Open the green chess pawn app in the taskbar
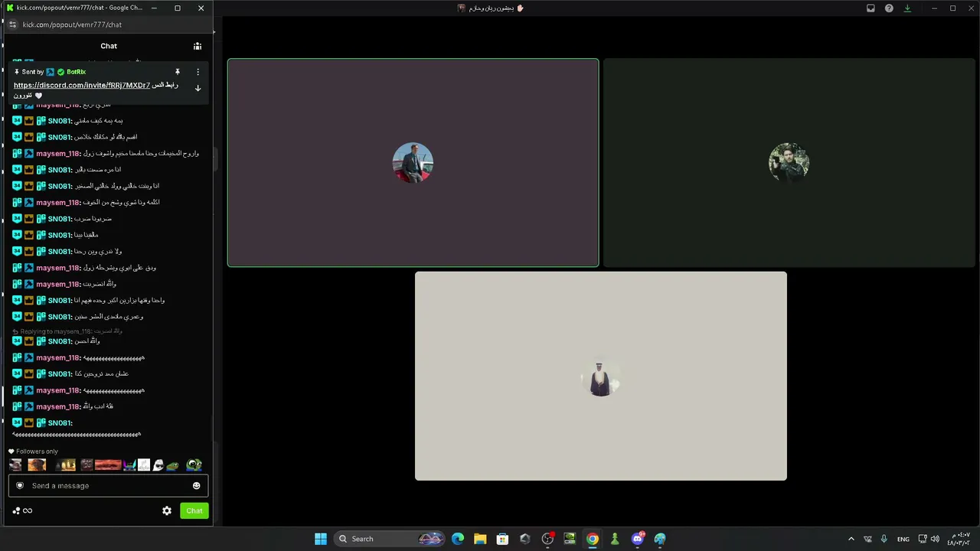This screenshot has height=551, width=980. click(x=615, y=539)
